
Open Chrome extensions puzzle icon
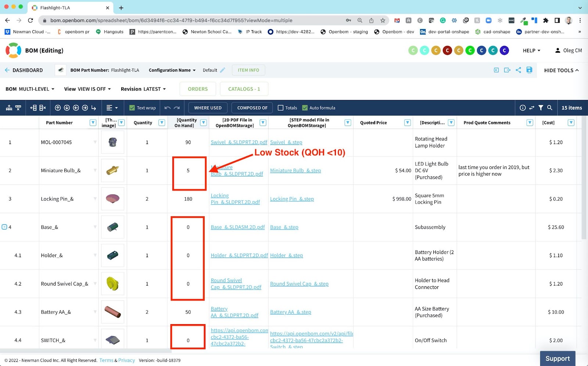[546, 21]
